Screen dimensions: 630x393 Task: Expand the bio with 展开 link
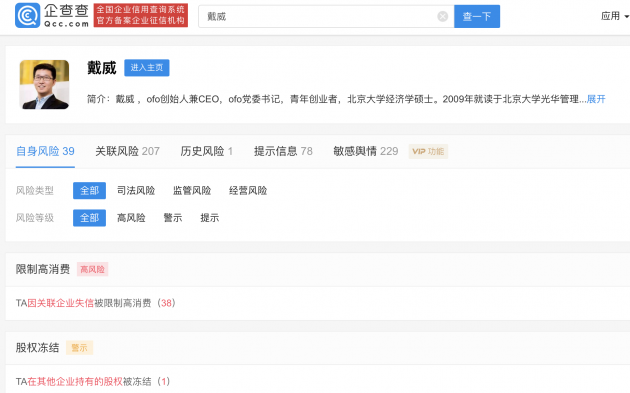tap(596, 99)
